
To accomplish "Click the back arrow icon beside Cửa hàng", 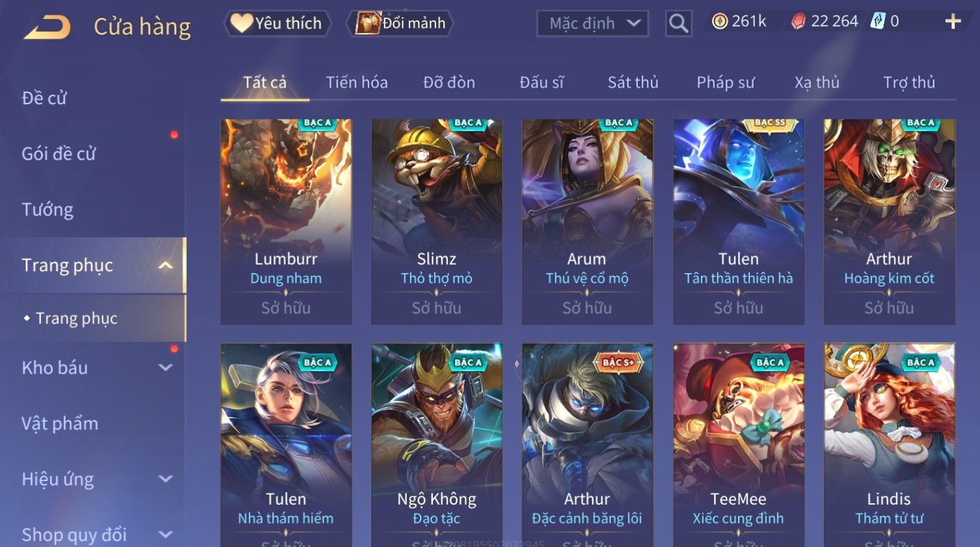I will [47, 27].
